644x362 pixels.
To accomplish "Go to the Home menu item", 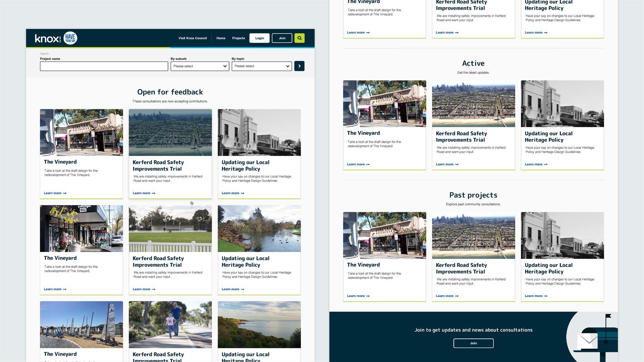I will click(221, 38).
